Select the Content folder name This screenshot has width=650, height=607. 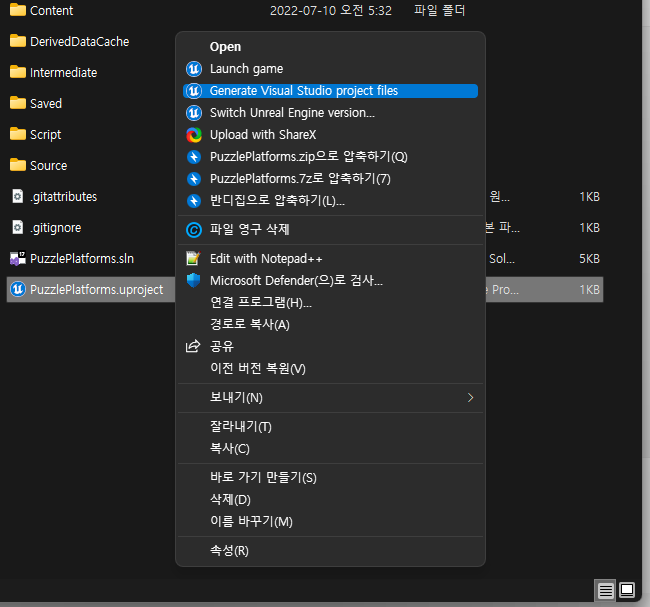click(51, 10)
